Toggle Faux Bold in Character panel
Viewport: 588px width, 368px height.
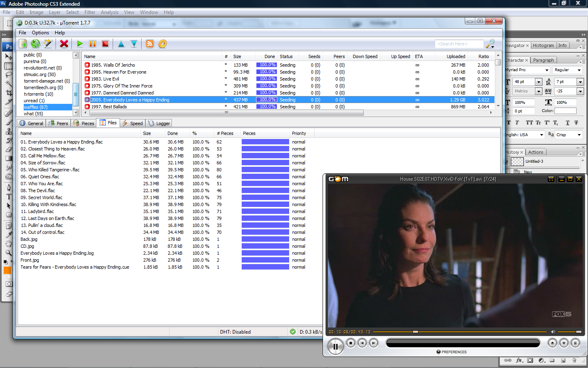coord(509,123)
